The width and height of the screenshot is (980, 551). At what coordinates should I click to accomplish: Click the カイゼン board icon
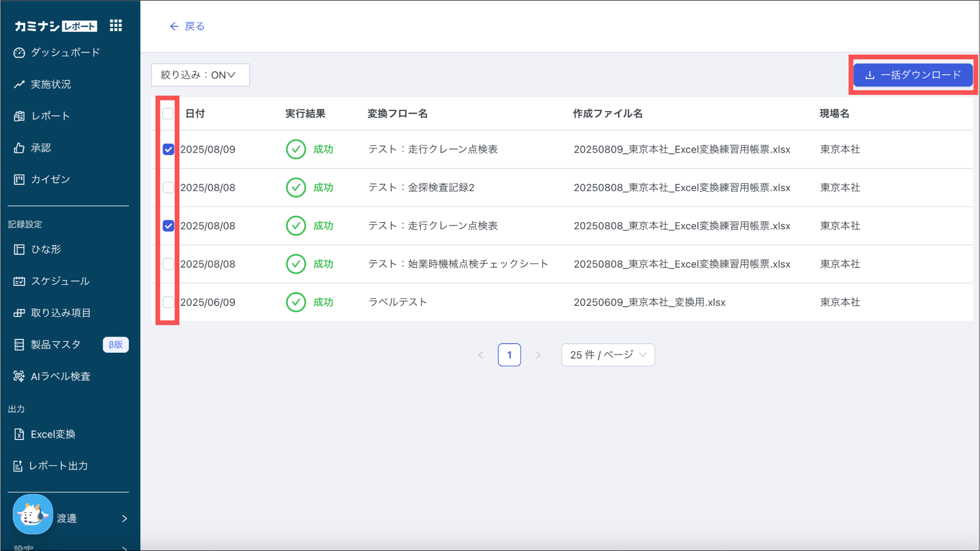tap(19, 180)
